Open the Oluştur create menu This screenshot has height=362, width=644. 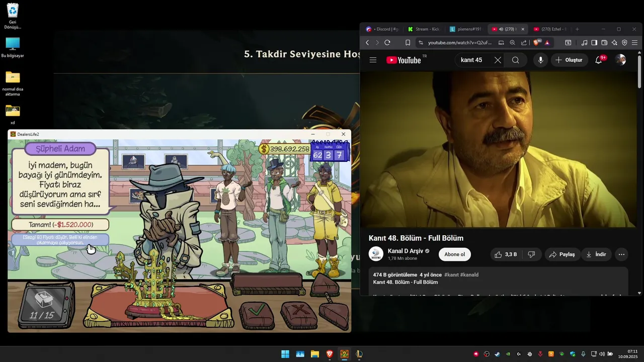(x=569, y=60)
